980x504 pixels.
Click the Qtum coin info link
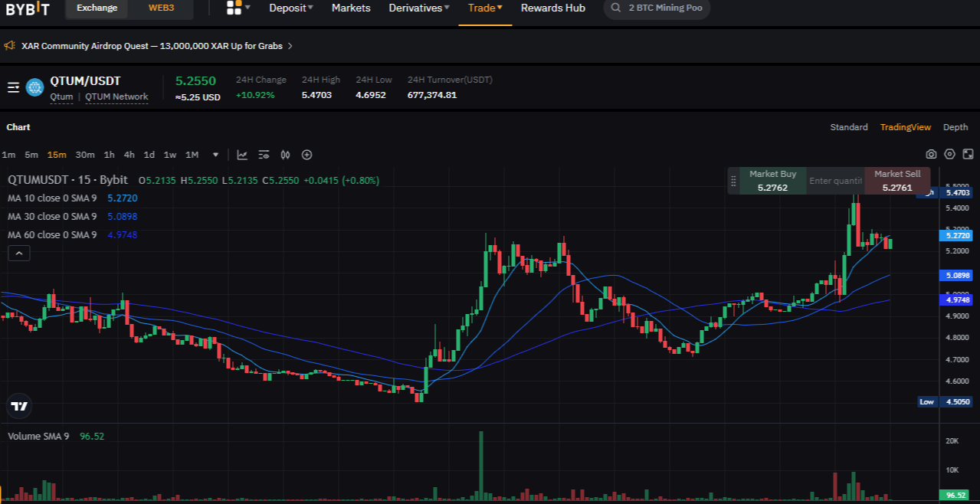pos(62,97)
